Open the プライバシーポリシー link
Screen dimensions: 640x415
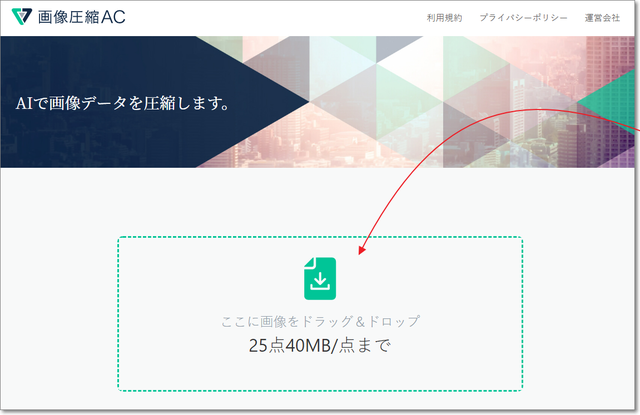[522, 19]
